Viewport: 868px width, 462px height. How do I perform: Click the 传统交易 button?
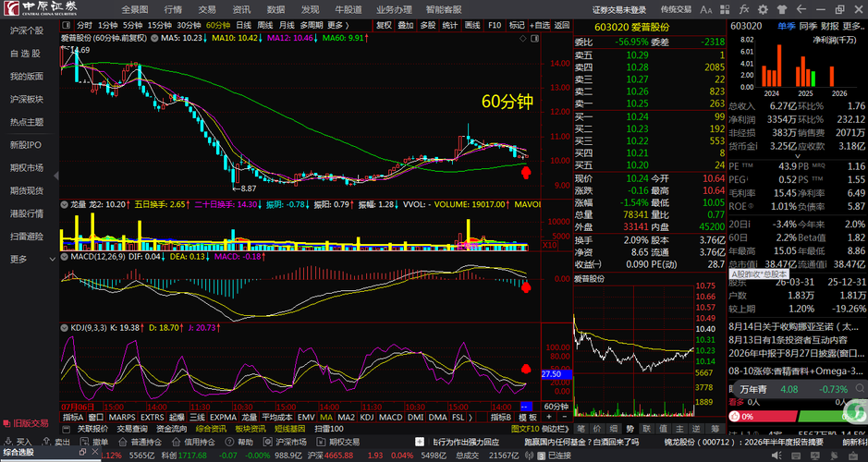pos(676,9)
